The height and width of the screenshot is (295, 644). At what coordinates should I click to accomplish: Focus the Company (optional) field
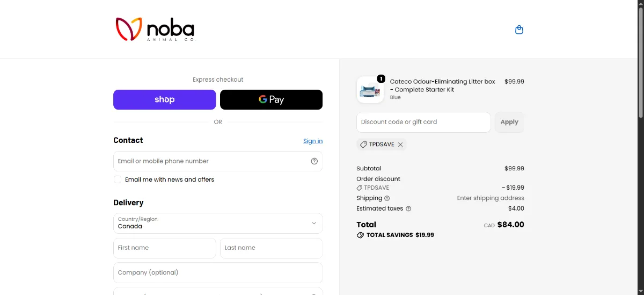click(x=218, y=272)
